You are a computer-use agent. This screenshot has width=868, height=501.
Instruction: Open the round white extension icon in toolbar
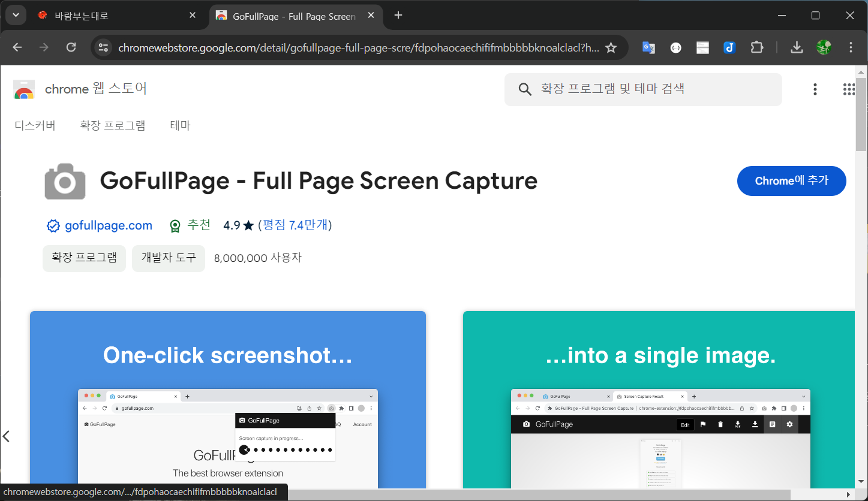pos(676,47)
